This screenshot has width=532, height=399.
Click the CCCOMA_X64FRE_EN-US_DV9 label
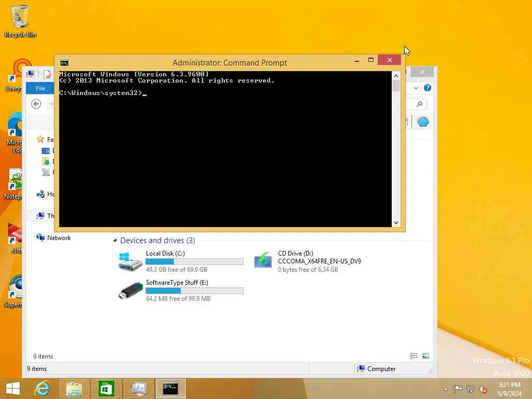coord(320,261)
